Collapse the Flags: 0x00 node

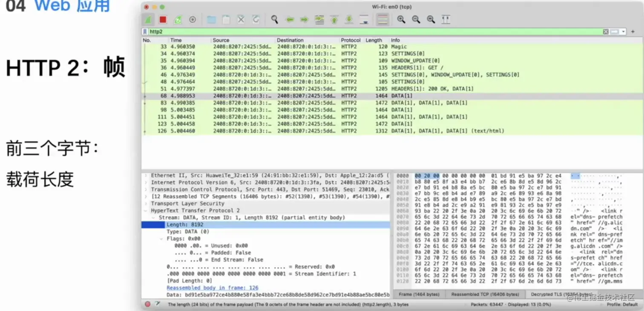click(161, 239)
